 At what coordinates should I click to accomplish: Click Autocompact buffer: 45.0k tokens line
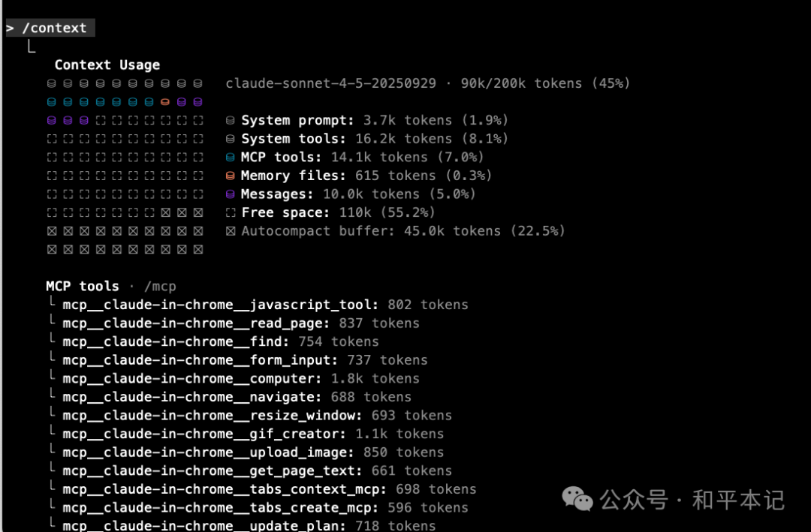point(396,231)
